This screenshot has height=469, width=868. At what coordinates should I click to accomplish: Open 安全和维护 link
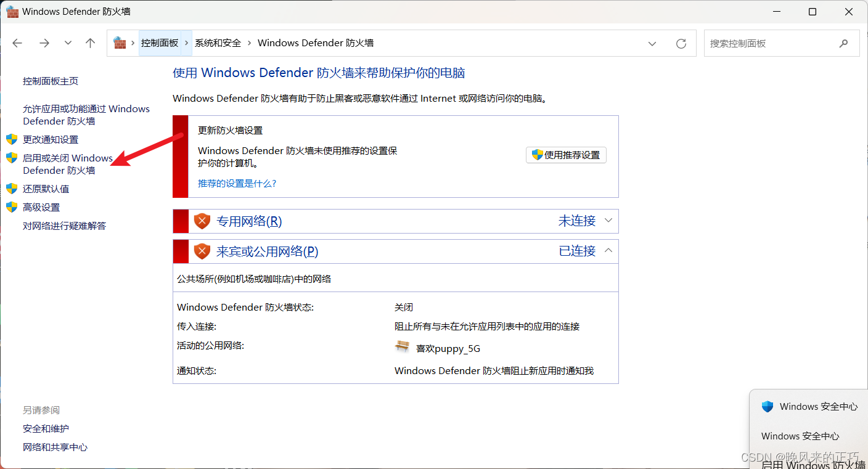click(46, 429)
